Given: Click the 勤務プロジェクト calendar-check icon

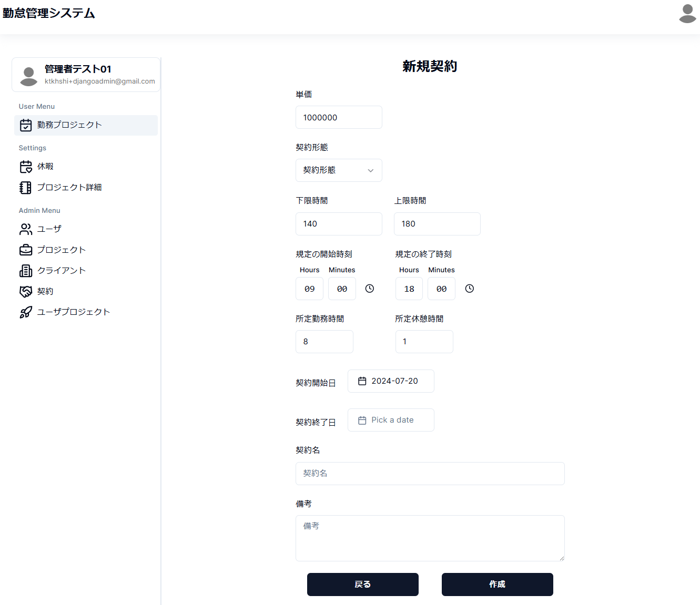Looking at the screenshot, I should (26, 125).
